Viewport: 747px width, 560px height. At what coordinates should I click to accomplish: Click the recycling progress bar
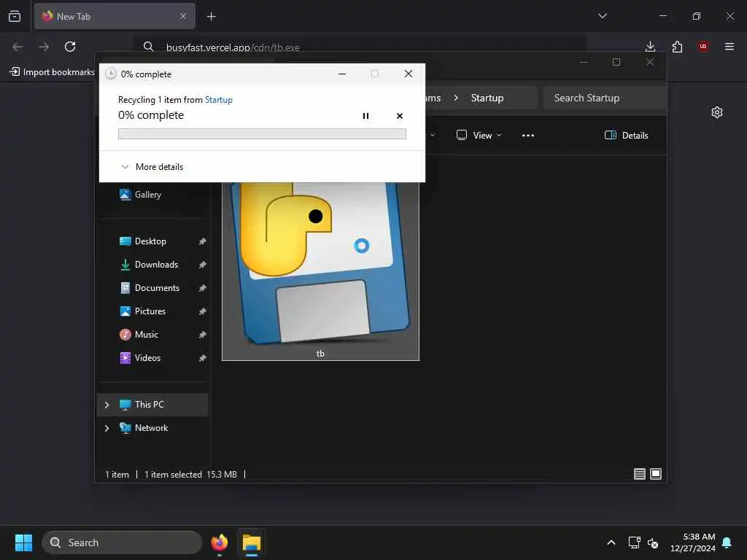[262, 134]
